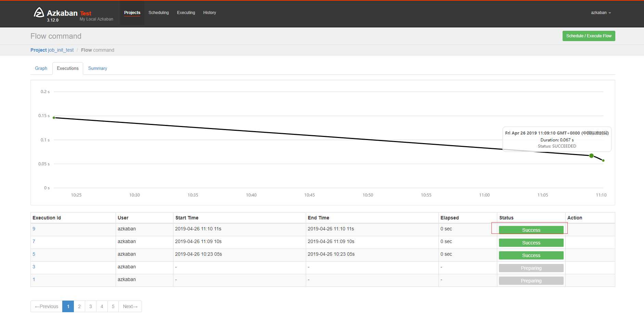Click start time 2019-04-26 10:23 05s
This screenshot has height=317, width=644.
click(199, 254)
